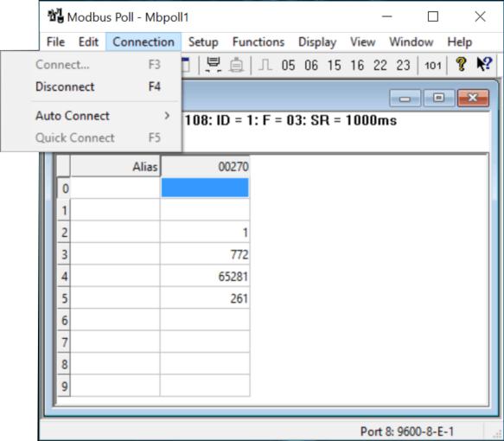The height and width of the screenshot is (441, 504).
Task: Click the 101 communication traffic icon
Action: point(432,66)
